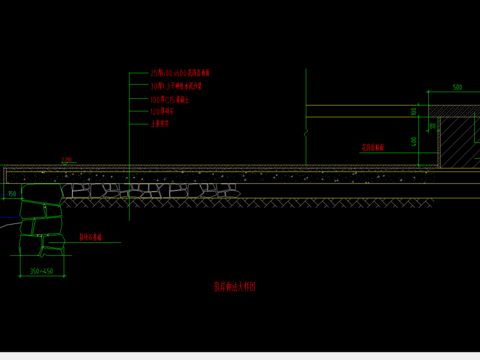The height and width of the screenshot is (360, 480).
Task: Select the red drawing title text
Action: (235, 287)
